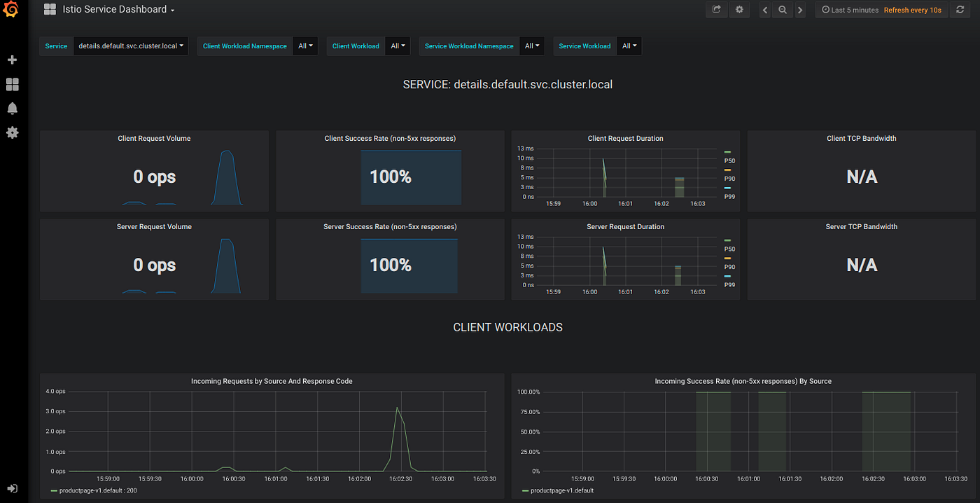Open the Last 5 minutes time picker

[x=850, y=10]
